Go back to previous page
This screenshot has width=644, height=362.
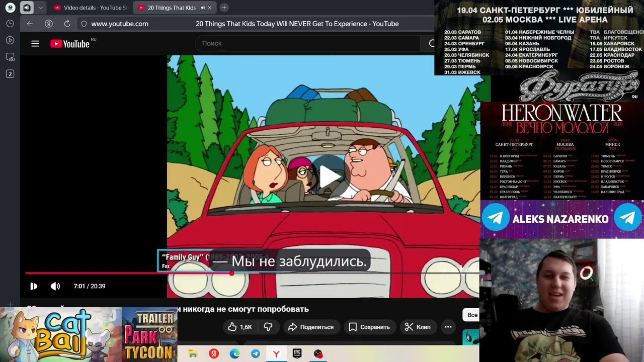(30, 24)
